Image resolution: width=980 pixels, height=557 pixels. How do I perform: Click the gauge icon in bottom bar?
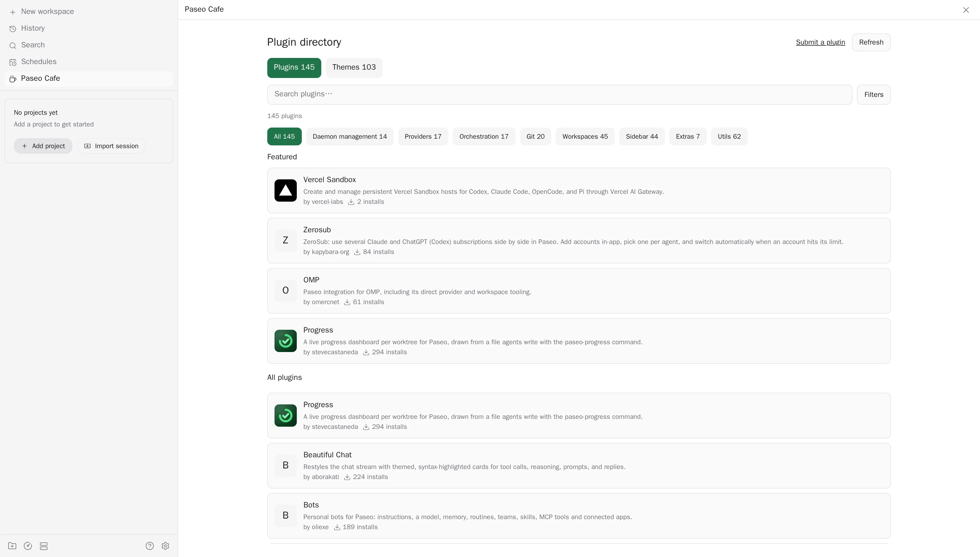pos(28,546)
